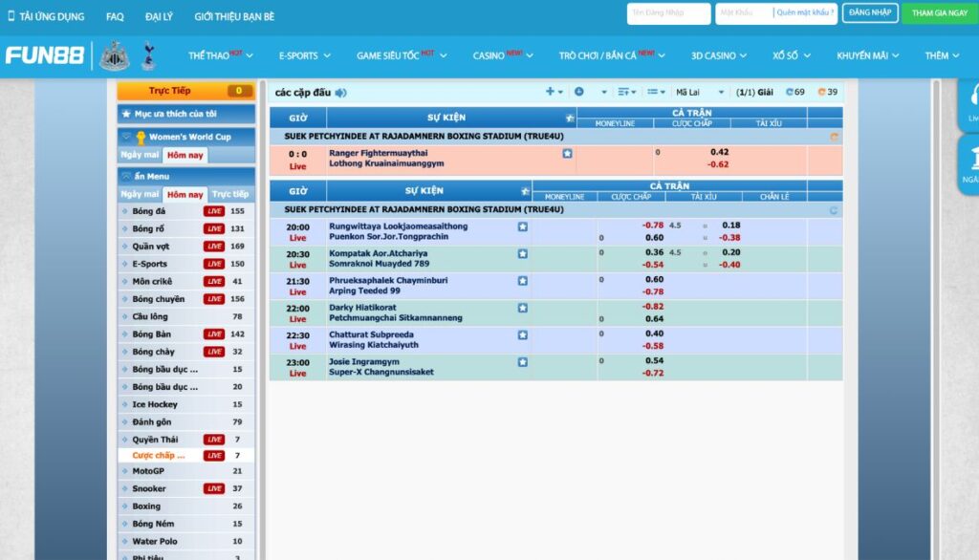
Task: Click the Quên mật khẩu link
Action: tap(805, 12)
